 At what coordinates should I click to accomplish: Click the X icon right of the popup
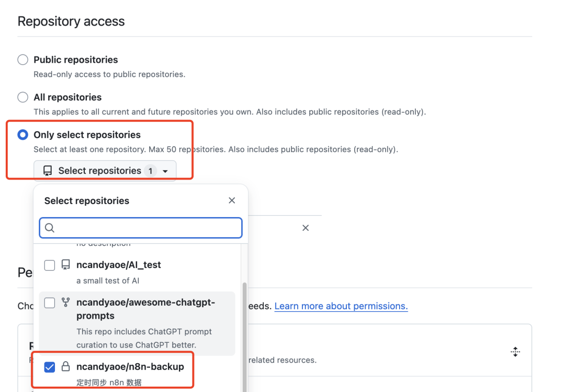[306, 228]
